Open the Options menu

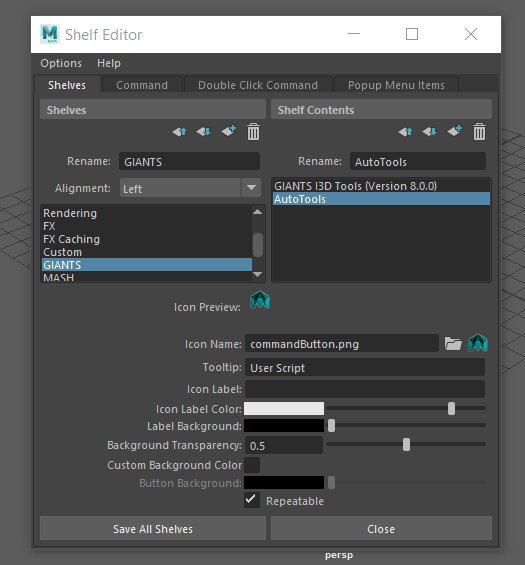click(x=61, y=63)
